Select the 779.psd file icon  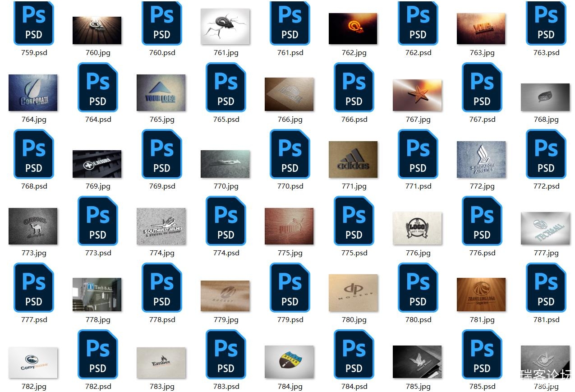click(290, 288)
